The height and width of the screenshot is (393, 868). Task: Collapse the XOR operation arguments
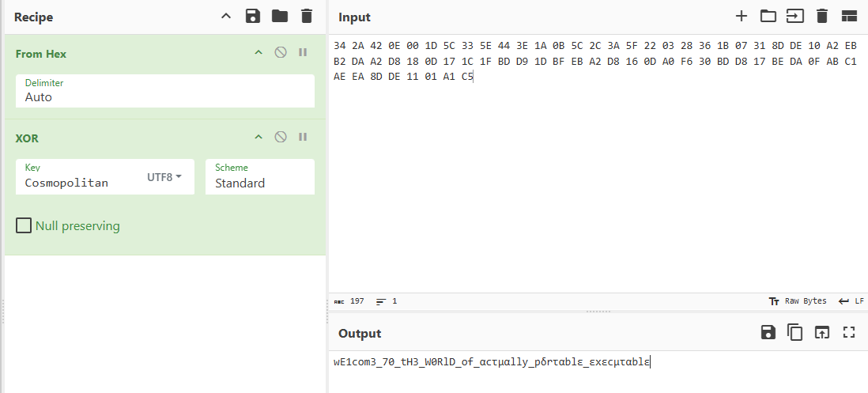[x=259, y=137]
